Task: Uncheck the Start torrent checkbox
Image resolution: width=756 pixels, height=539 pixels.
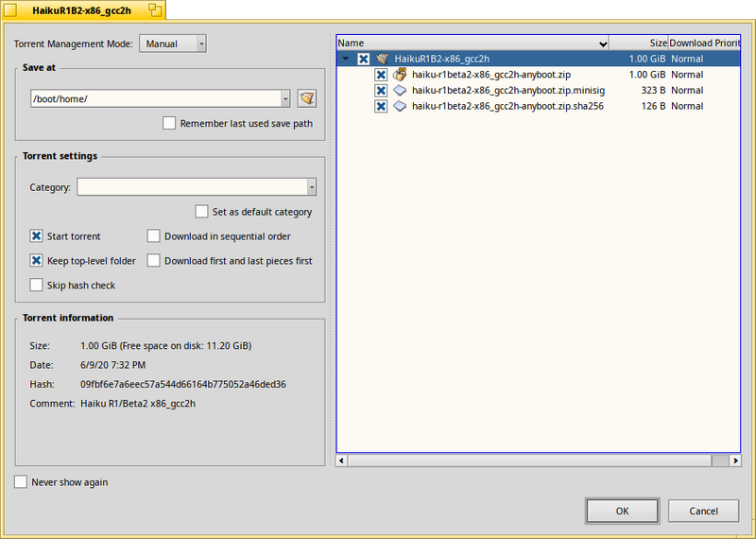Action: [x=36, y=236]
